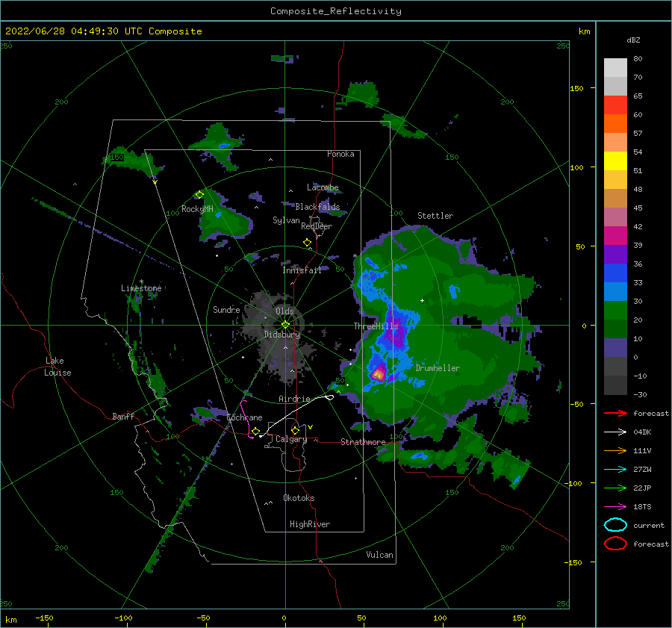Select the yellow 51-54 dBZ color swatch
Viewport: 672px width, 628px height.
(615, 161)
